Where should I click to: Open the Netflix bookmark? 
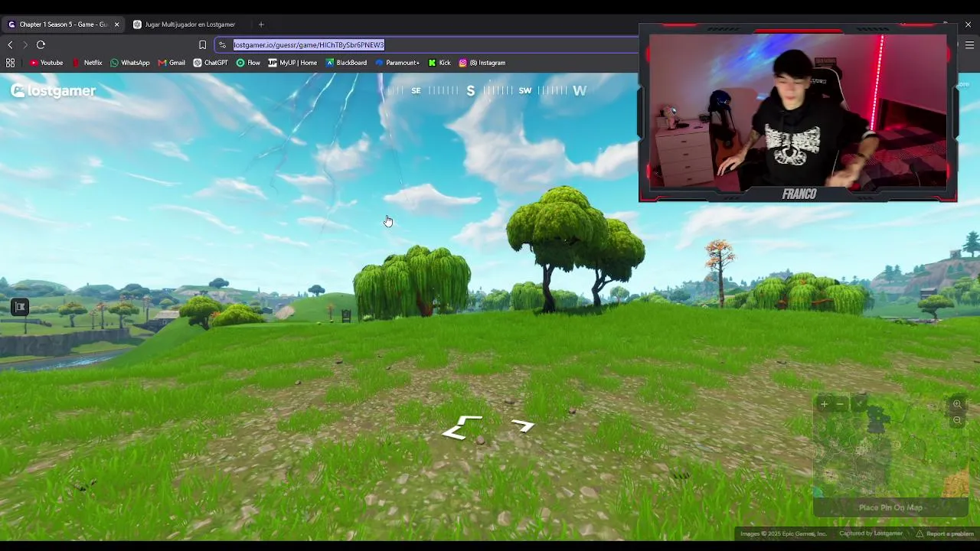(87, 63)
